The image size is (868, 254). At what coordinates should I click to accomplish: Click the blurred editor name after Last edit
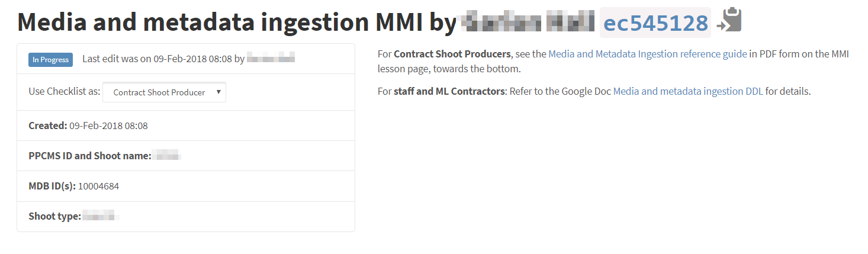(271, 59)
